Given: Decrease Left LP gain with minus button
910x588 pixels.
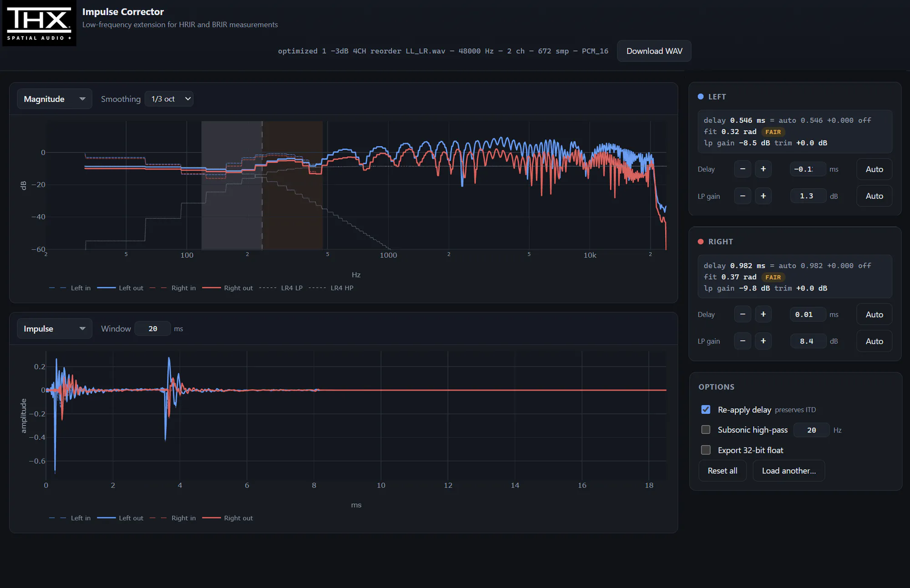Looking at the screenshot, I should click(x=743, y=196).
